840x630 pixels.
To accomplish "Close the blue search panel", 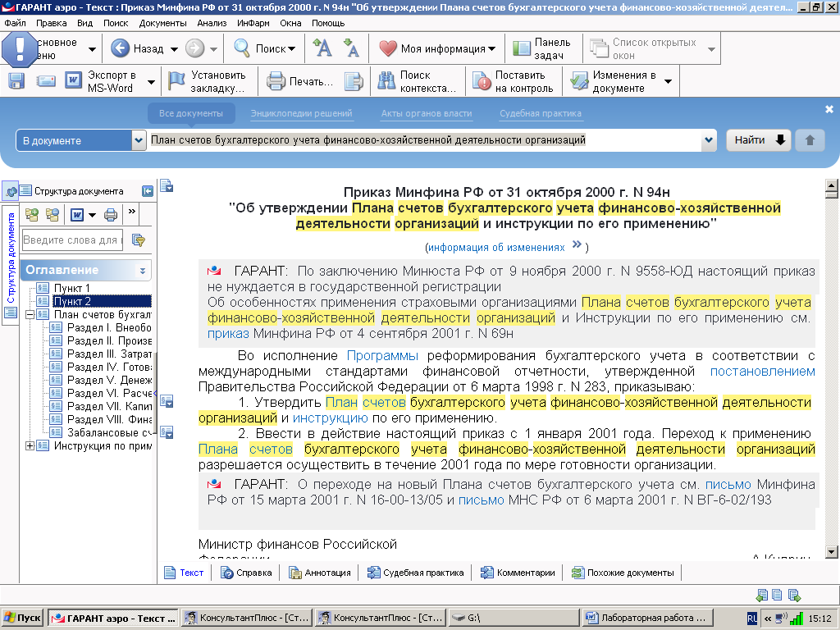I will pyautogui.click(x=829, y=109).
